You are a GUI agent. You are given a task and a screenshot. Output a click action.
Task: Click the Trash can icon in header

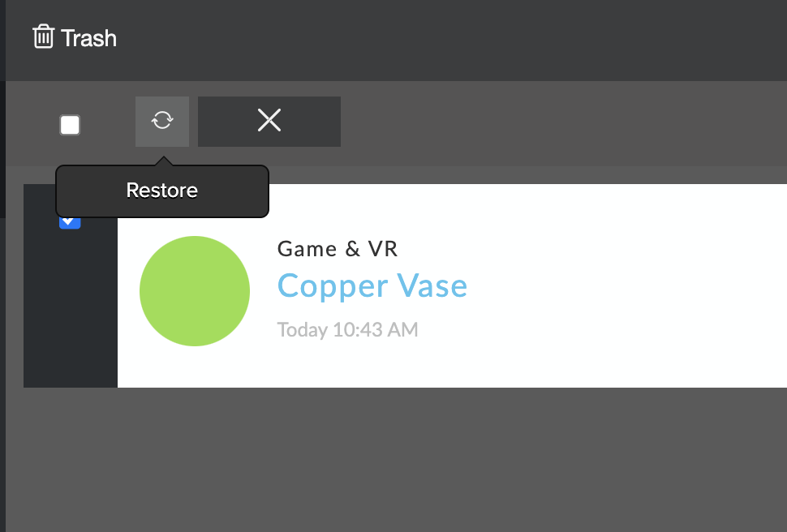tap(43, 36)
